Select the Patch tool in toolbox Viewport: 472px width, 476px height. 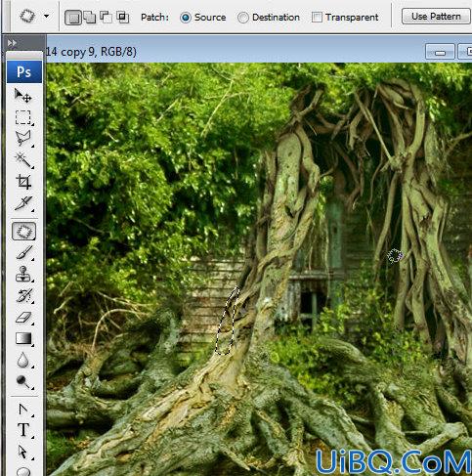pos(23,232)
